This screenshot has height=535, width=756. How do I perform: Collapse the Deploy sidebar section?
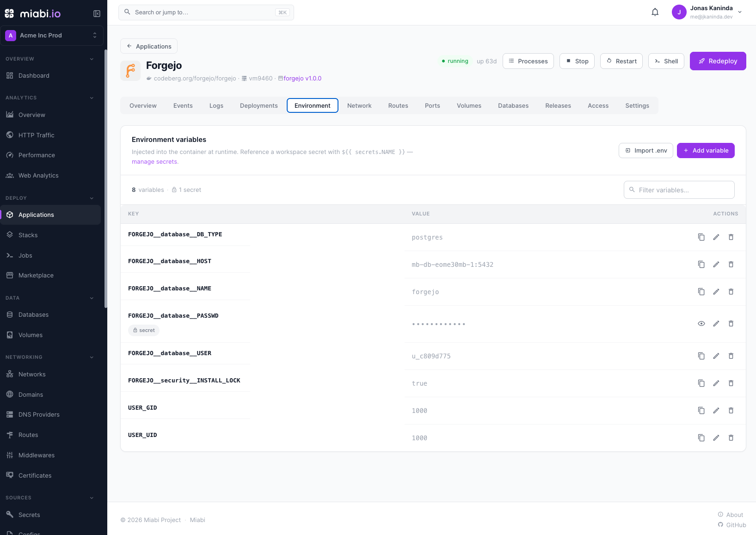[92, 198]
